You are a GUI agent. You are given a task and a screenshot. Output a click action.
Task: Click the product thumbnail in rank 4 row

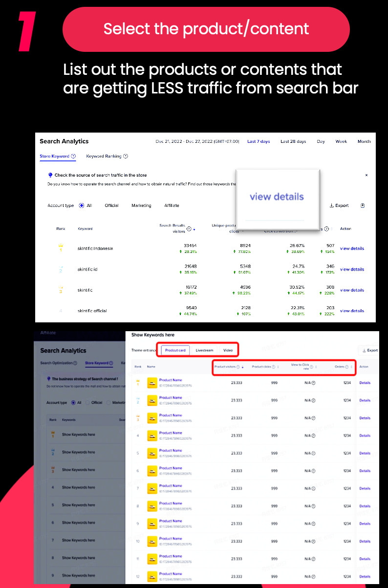(152, 435)
